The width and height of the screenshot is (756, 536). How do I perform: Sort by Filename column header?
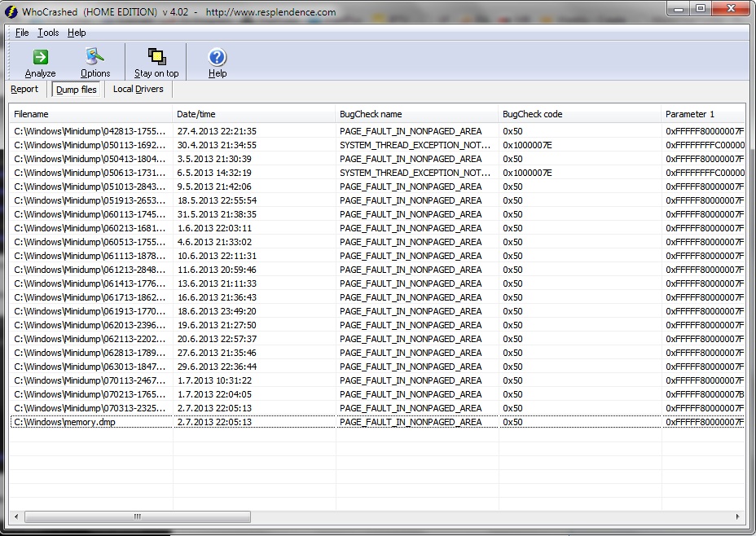[91, 114]
